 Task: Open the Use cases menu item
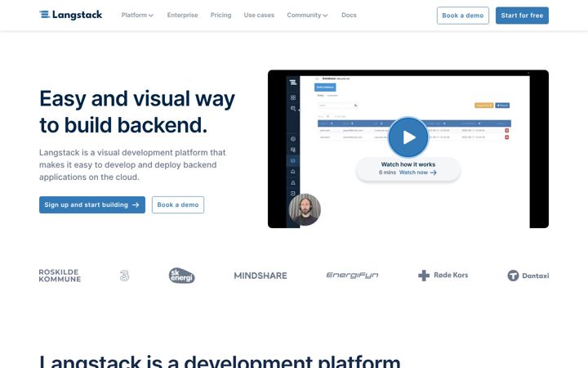tap(259, 16)
